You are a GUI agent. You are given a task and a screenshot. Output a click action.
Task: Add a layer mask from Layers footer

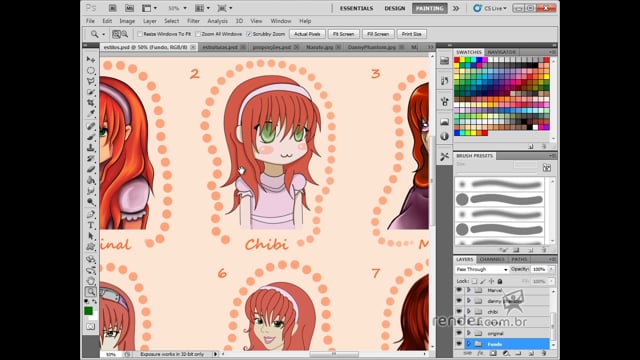click(x=493, y=353)
